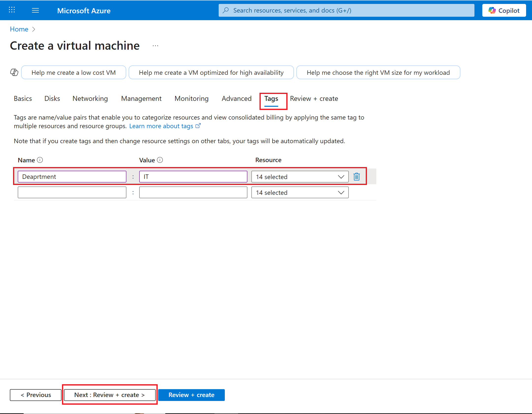The image size is (532, 414).
Task: Open the Review + create tab
Action: (x=314, y=99)
